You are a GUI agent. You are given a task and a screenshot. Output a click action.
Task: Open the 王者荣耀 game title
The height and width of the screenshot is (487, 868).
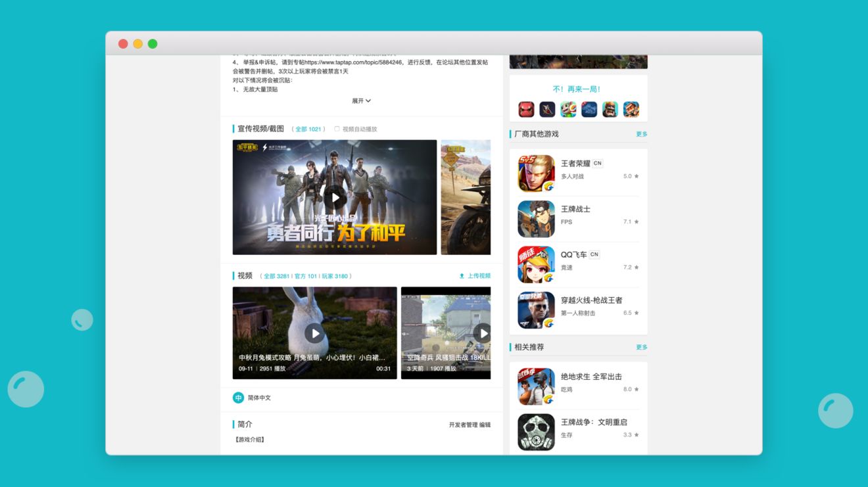[x=575, y=164]
